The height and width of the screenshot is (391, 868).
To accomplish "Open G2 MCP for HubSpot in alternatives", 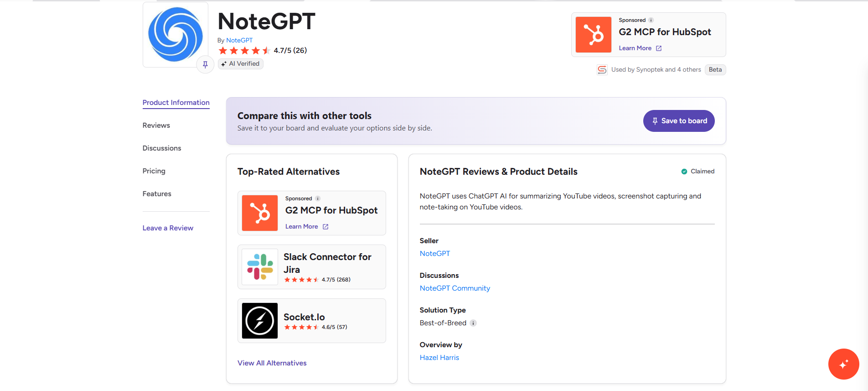I will tap(331, 210).
